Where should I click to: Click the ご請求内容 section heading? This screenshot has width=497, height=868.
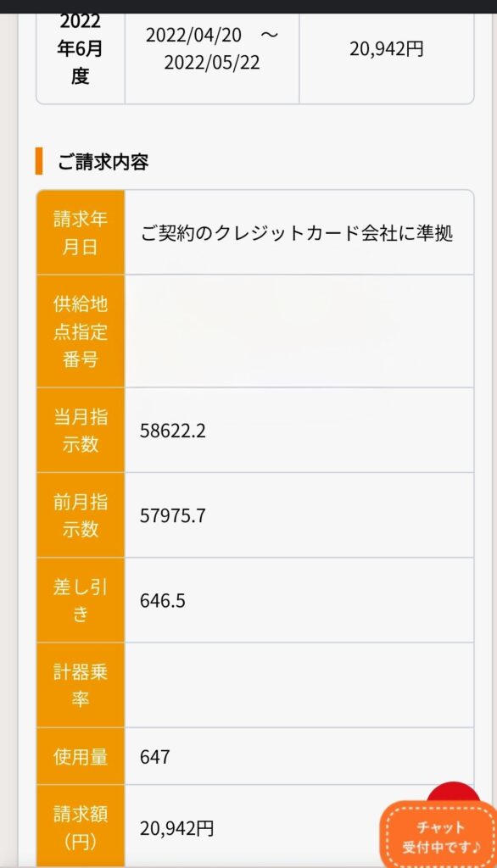(103, 162)
